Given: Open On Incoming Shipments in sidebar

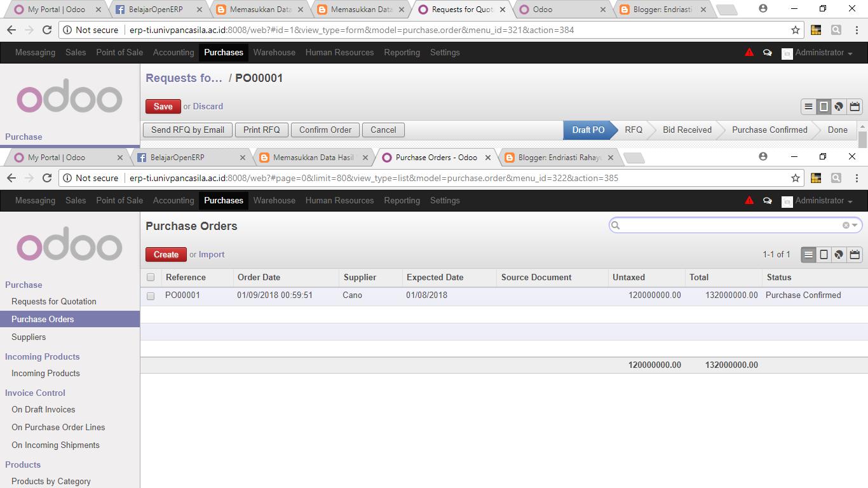Looking at the screenshot, I should [x=55, y=445].
